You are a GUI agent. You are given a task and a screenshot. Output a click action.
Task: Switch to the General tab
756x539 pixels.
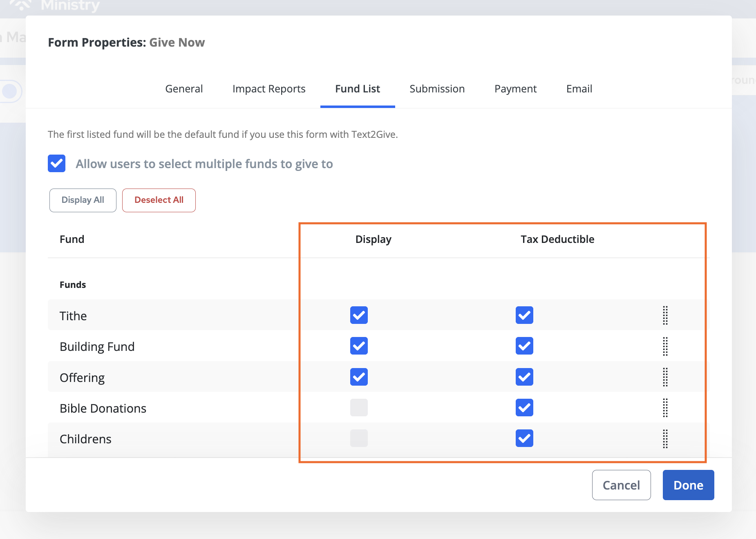[184, 89]
